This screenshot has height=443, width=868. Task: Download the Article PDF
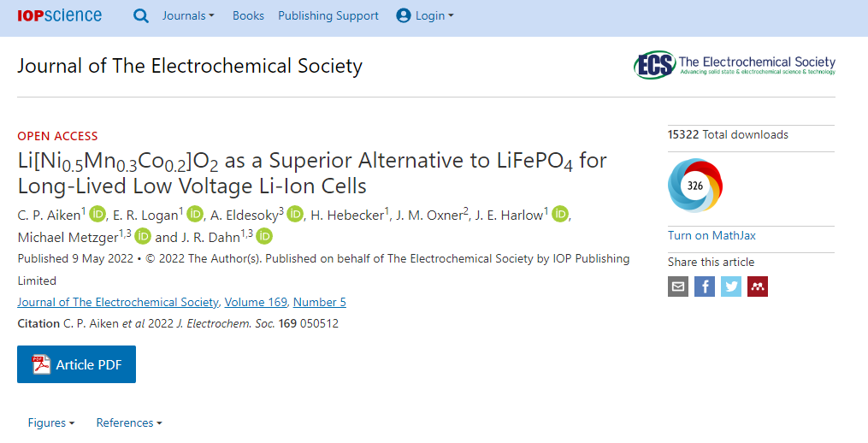(x=76, y=365)
